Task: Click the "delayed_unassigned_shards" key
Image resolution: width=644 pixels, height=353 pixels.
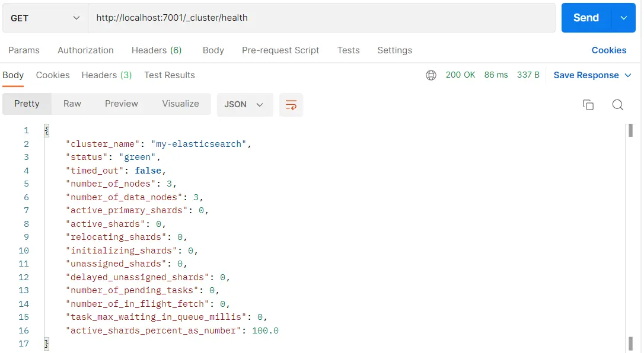Action: click(x=138, y=277)
